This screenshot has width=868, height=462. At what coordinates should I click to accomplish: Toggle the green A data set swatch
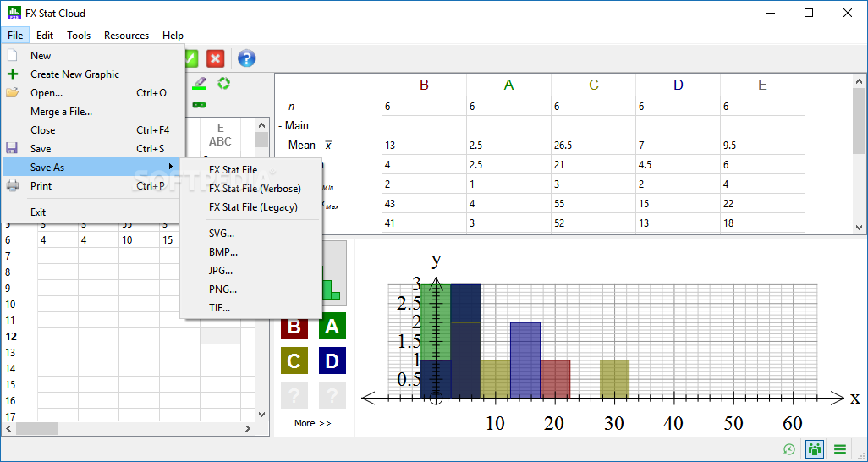tap(332, 326)
